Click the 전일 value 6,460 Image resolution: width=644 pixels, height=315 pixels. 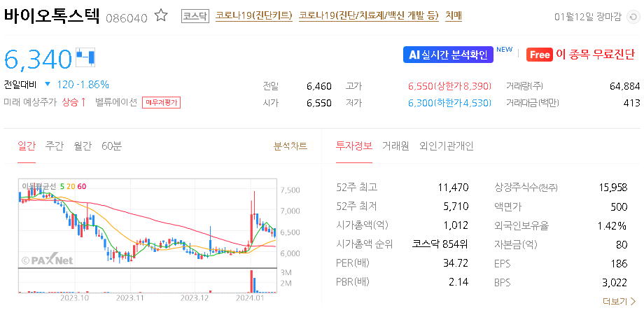(x=319, y=86)
